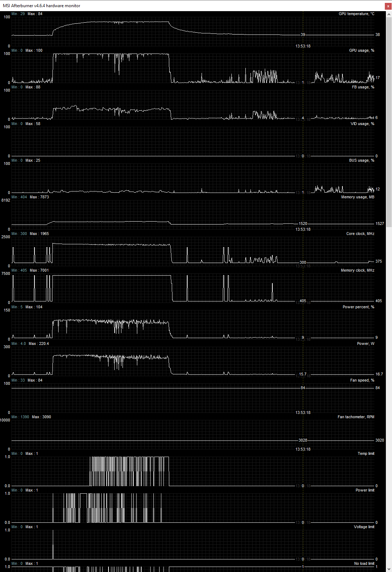Click the scrollbar up arrow
Image resolution: width=392 pixels, height=572 pixels.
[x=389, y=14]
